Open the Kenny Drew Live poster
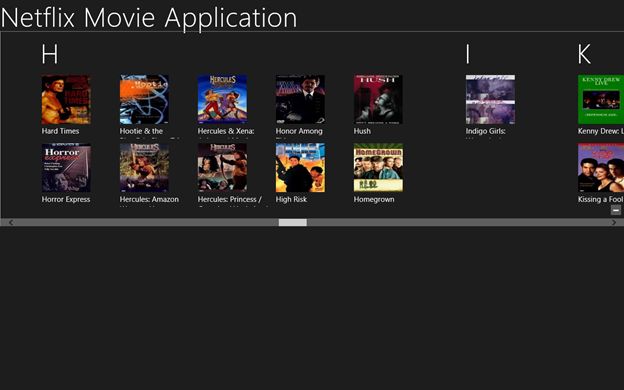This screenshot has width=624, height=390. [601, 99]
